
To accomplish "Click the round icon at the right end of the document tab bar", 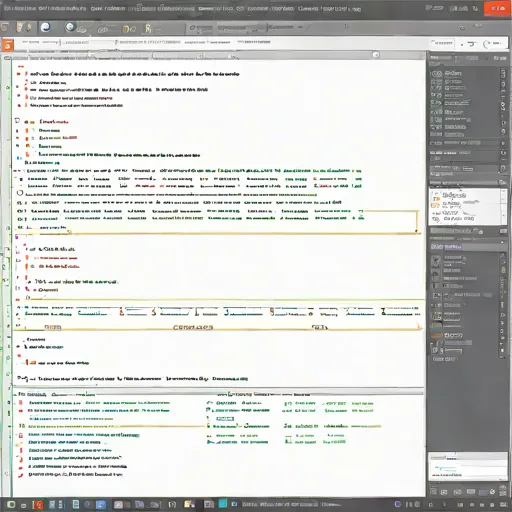I will pos(376,55).
